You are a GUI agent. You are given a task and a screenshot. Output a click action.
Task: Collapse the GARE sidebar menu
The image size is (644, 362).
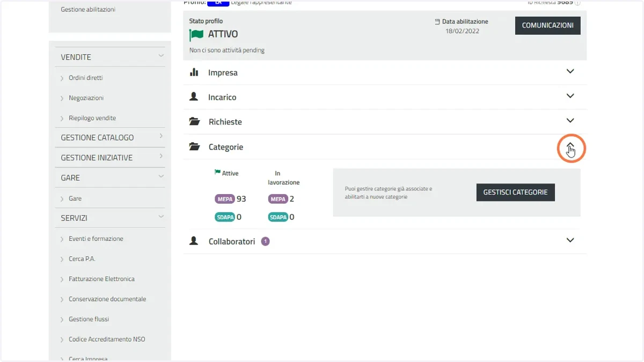[161, 176]
